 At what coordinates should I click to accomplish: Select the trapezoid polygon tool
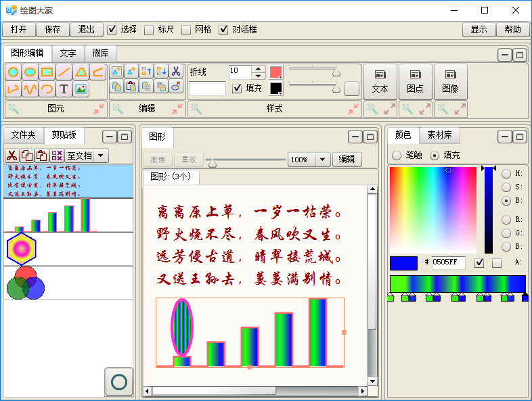pyautogui.click(x=81, y=72)
